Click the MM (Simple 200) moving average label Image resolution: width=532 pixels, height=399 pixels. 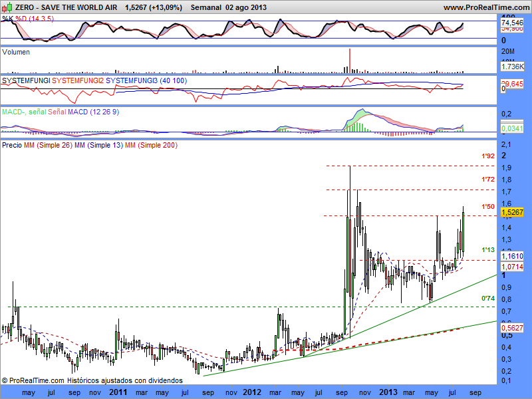pyautogui.click(x=151, y=145)
